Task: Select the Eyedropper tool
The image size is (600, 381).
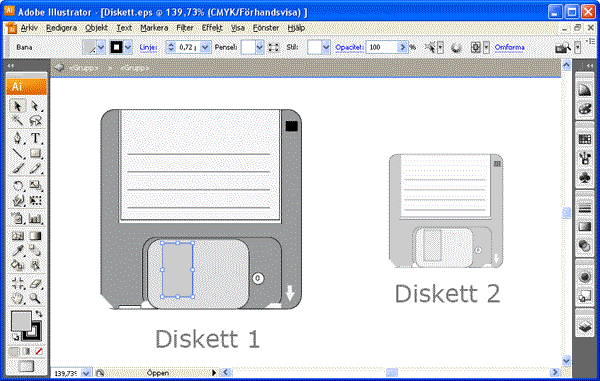Action: click(18, 250)
